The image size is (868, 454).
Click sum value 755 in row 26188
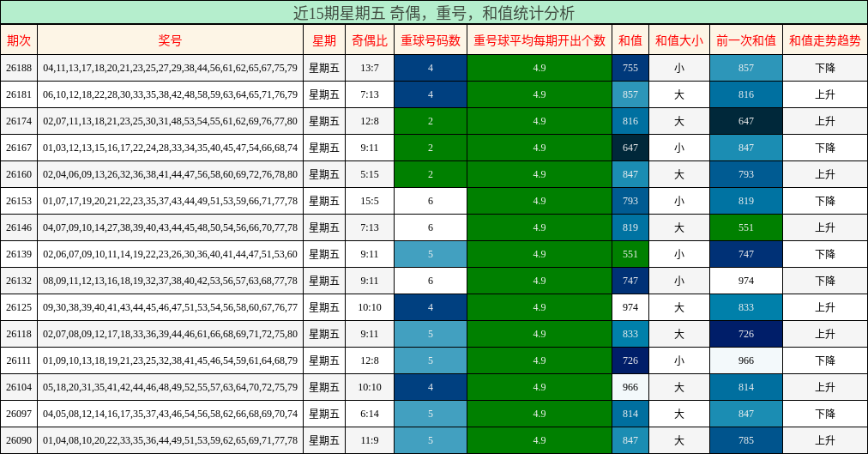pyautogui.click(x=630, y=68)
